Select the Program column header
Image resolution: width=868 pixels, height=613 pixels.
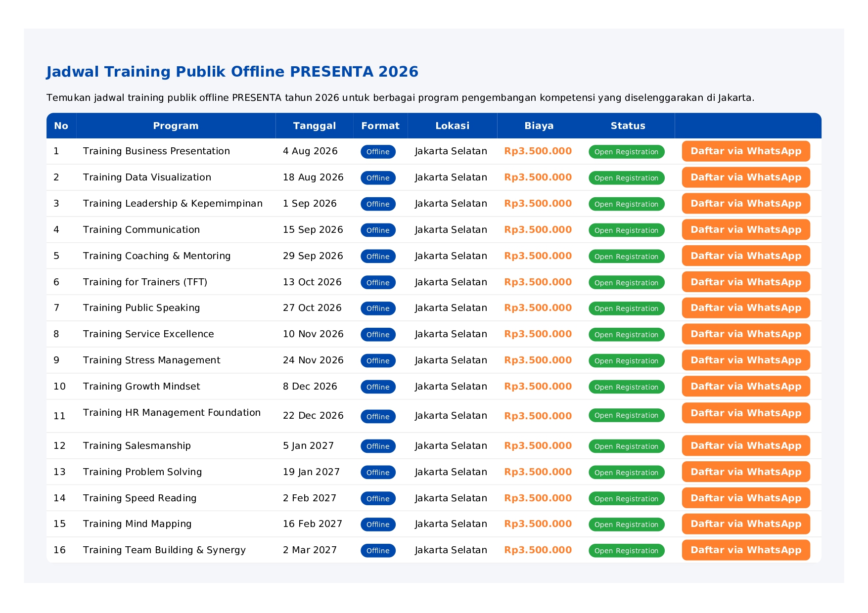pos(176,126)
